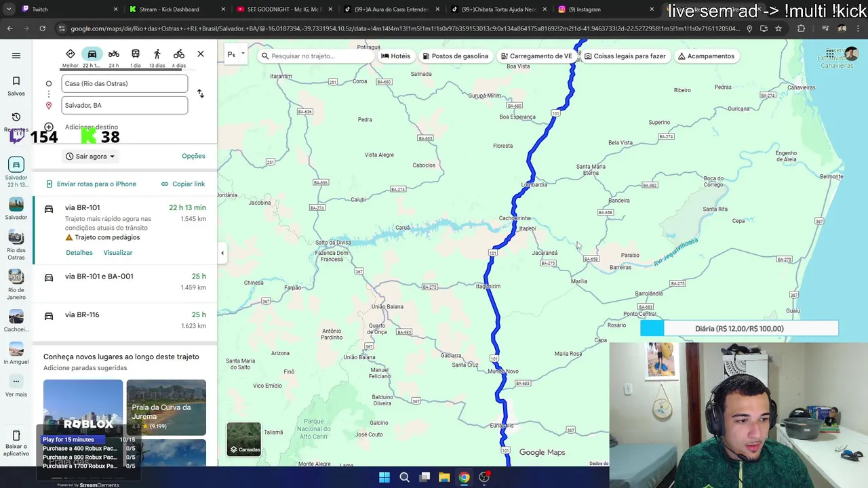Viewport: 868px width, 488px height.
Task: Click Baixar o aplicativo phone icon
Action: point(16,435)
